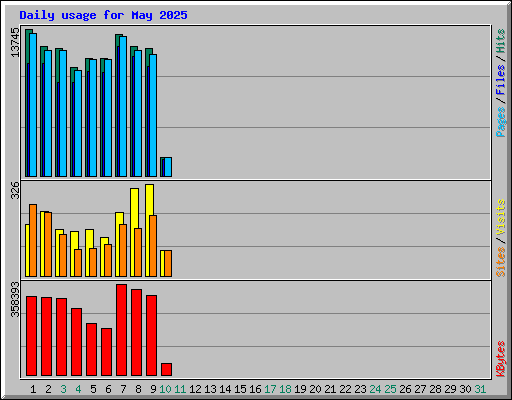
Task: Click the KBytes legend label
Action: (x=500, y=359)
